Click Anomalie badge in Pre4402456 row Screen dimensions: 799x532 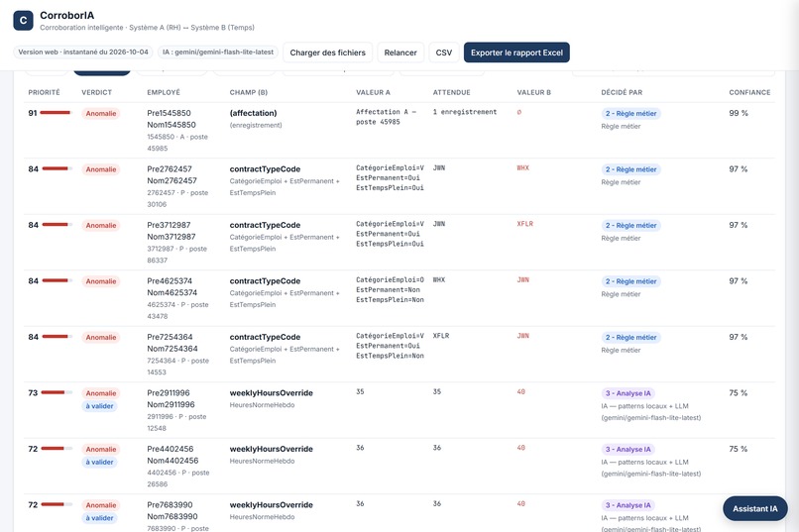101,449
